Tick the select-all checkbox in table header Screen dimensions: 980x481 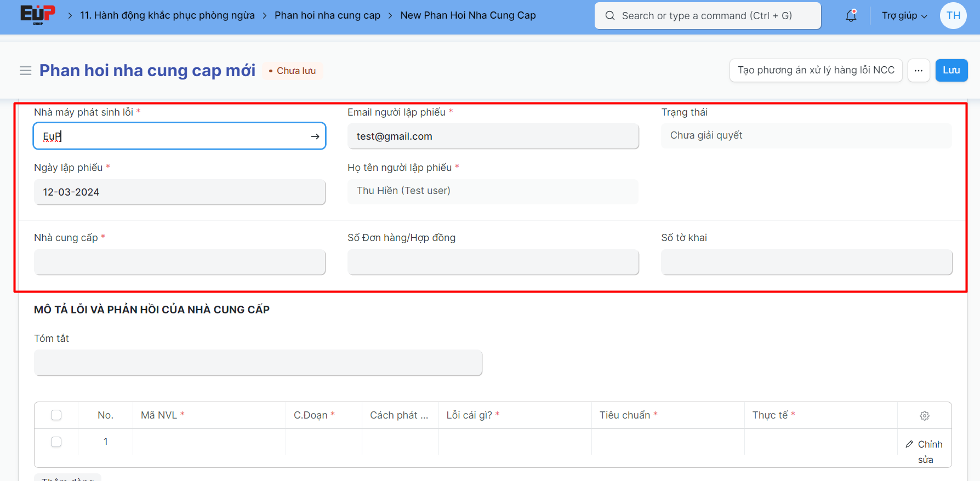56,415
